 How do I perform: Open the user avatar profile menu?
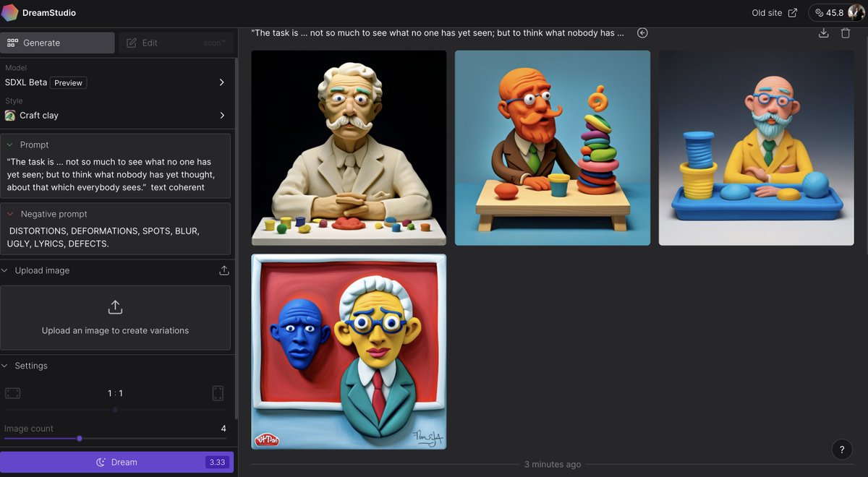[x=856, y=13]
